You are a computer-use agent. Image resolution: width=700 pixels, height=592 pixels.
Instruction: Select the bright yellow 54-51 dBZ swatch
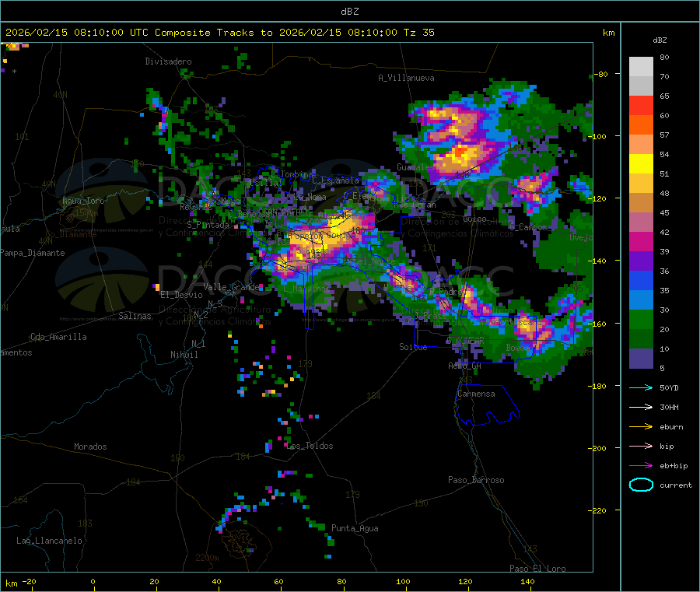point(641,164)
